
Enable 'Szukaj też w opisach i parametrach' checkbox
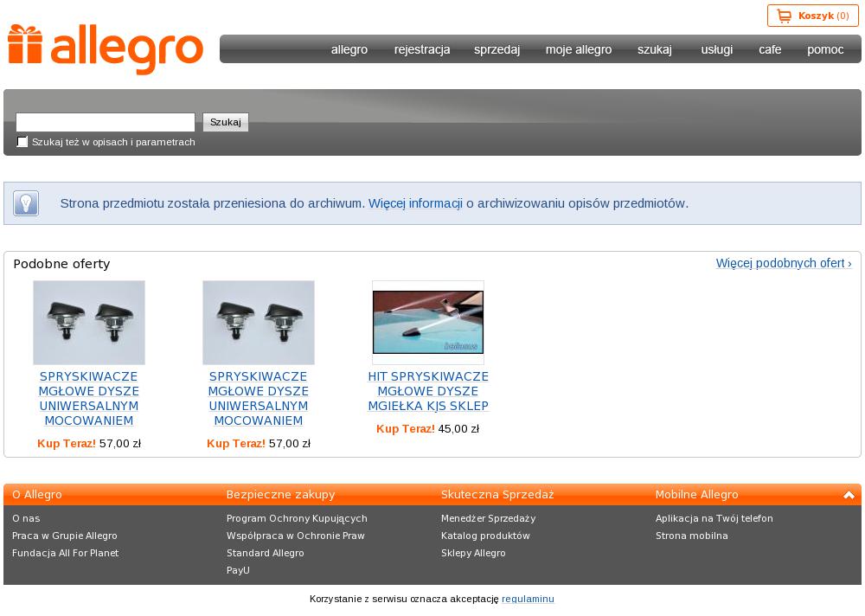point(22,142)
